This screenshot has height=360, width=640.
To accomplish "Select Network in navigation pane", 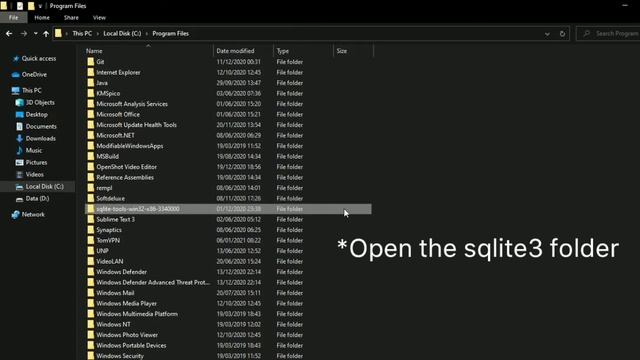I will pyautogui.click(x=33, y=214).
